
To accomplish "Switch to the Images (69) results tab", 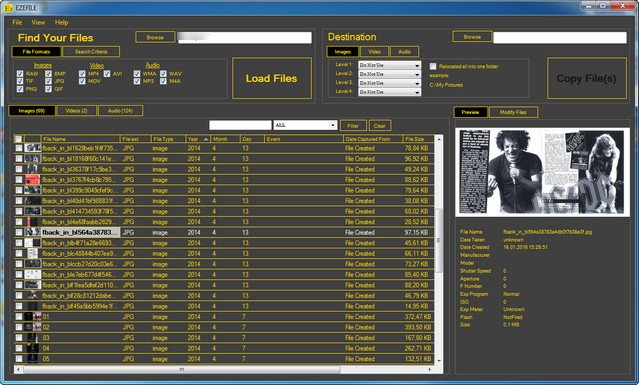I will coord(32,111).
